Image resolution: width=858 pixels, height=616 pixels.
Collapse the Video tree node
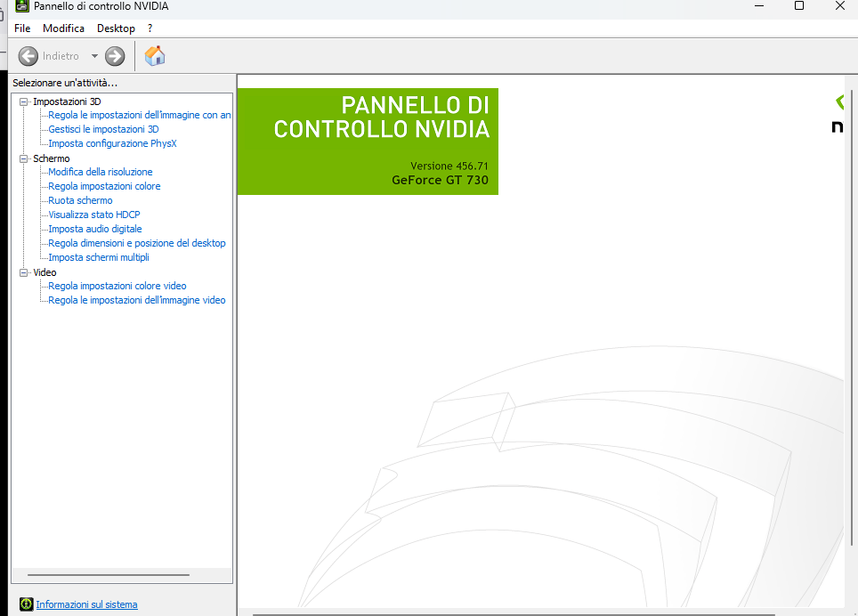point(23,272)
